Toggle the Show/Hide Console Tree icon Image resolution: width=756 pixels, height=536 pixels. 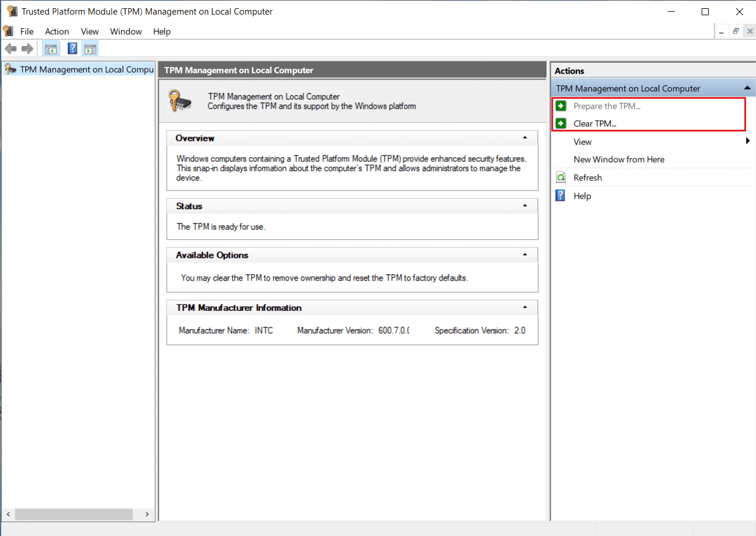50,49
